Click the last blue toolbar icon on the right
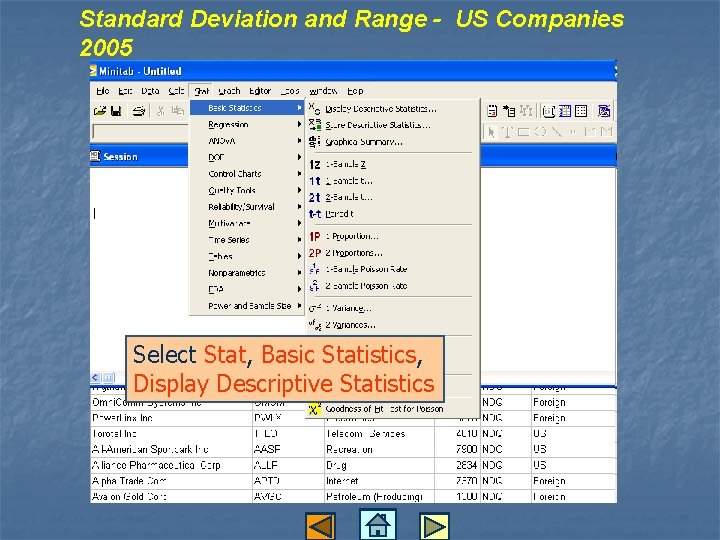Image resolution: width=720 pixels, height=540 pixels. 604,111
